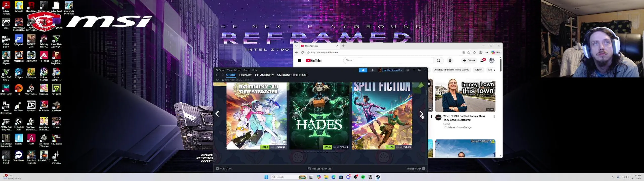This screenshot has height=181, width=644.
Task: Go back in Steam carousel left arrow
Action: tap(217, 114)
